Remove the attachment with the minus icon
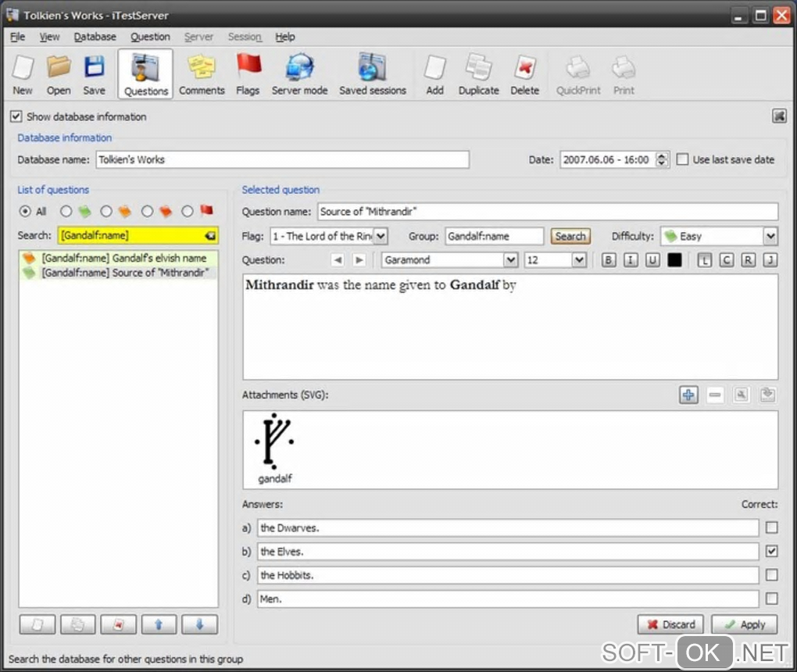Image resolution: width=797 pixels, height=672 pixels. pyautogui.click(x=715, y=395)
